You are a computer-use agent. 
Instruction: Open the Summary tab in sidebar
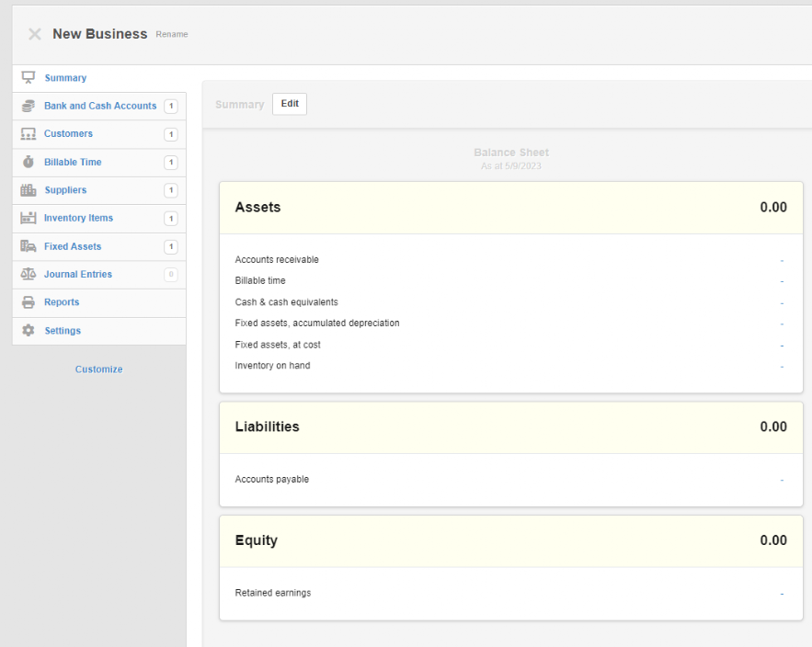[x=99, y=78]
